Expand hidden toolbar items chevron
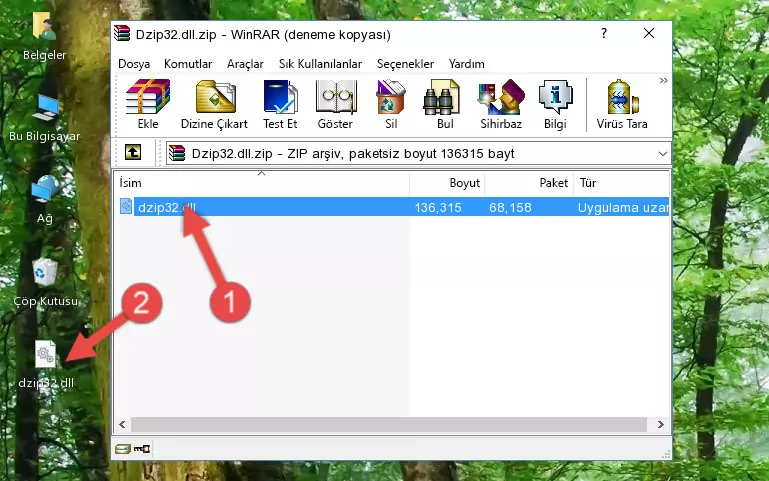This screenshot has height=481, width=769. 663,81
